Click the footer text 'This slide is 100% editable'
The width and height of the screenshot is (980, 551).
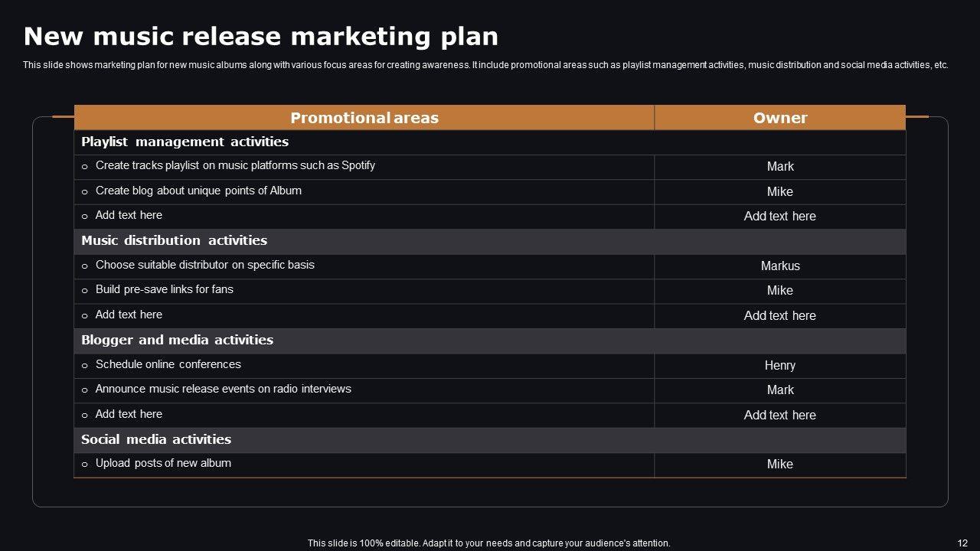488,543
